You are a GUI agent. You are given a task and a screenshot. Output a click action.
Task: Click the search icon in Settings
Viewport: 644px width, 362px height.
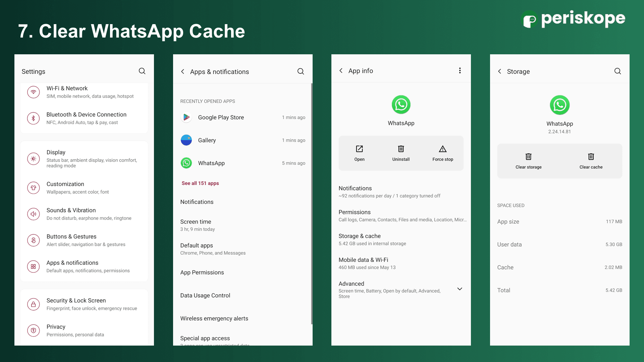click(x=142, y=71)
